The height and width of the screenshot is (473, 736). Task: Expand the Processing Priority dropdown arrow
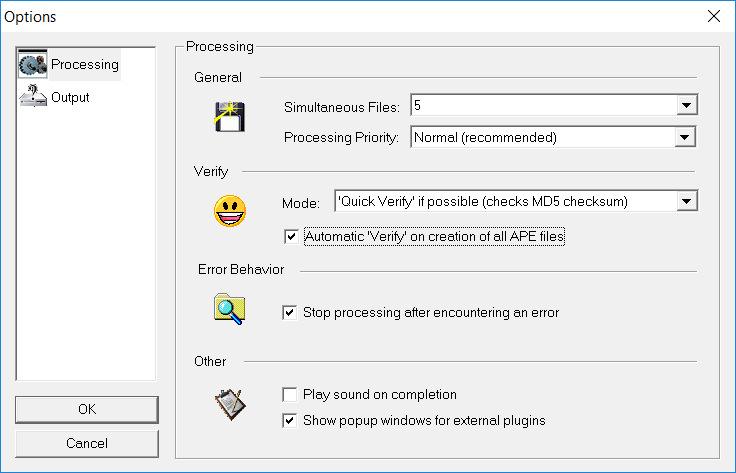(x=684, y=137)
